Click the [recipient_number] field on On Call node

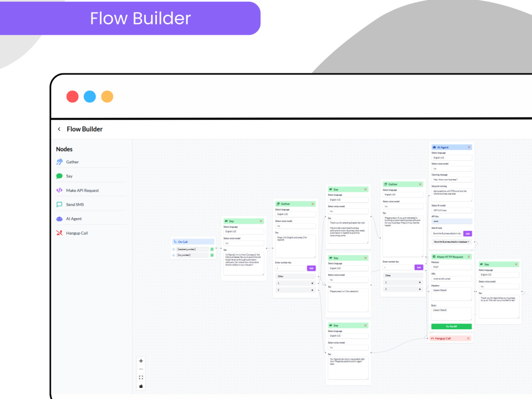193,250
